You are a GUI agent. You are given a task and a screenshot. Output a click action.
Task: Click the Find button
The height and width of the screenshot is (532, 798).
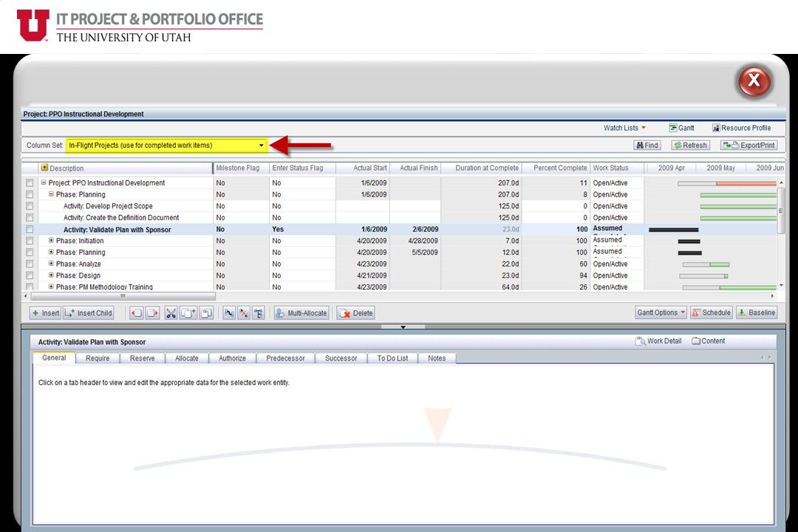point(647,145)
